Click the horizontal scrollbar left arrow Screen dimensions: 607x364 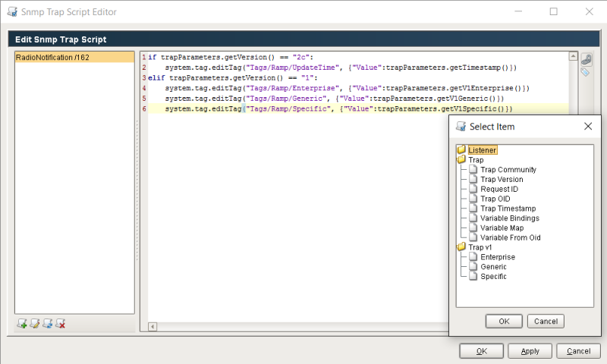[153, 327]
